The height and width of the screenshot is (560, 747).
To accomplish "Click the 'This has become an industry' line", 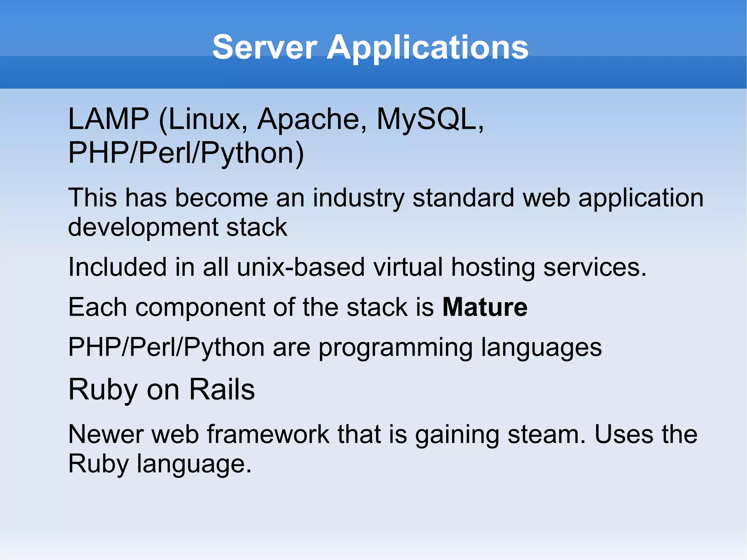I will point(237,198).
